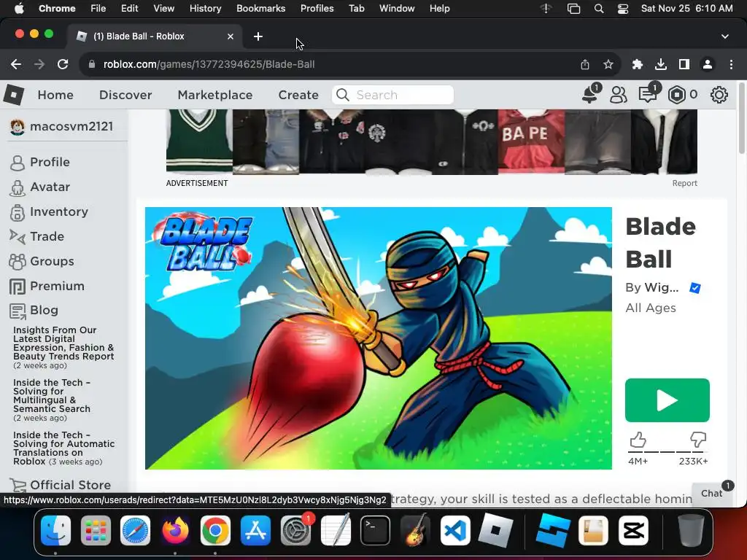Go back with the browser back arrow
747x560 pixels.
tap(16, 64)
